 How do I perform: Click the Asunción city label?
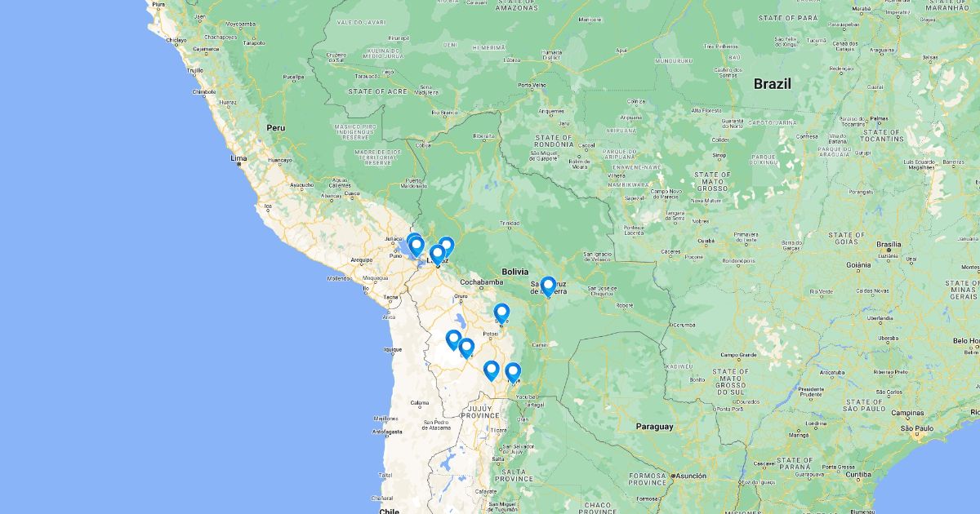coord(691,476)
